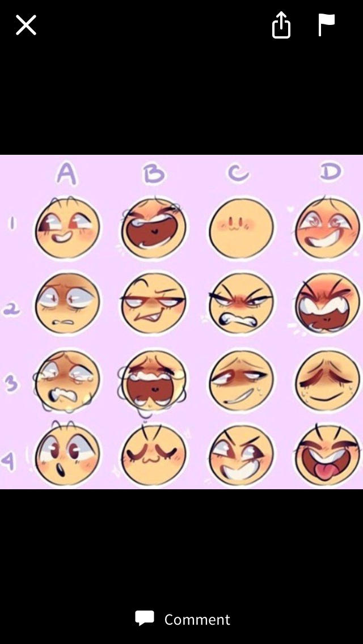Tap the speech bubble comment icon

pos(145,618)
